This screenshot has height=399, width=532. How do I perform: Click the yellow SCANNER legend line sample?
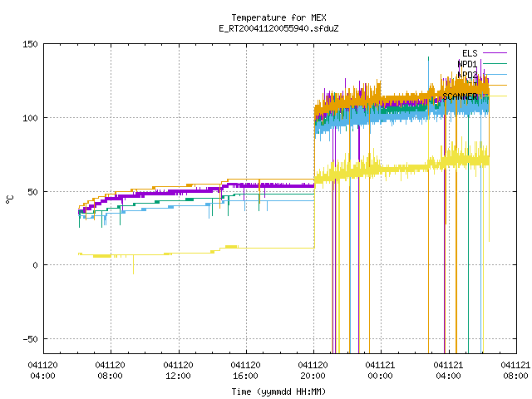(x=495, y=96)
